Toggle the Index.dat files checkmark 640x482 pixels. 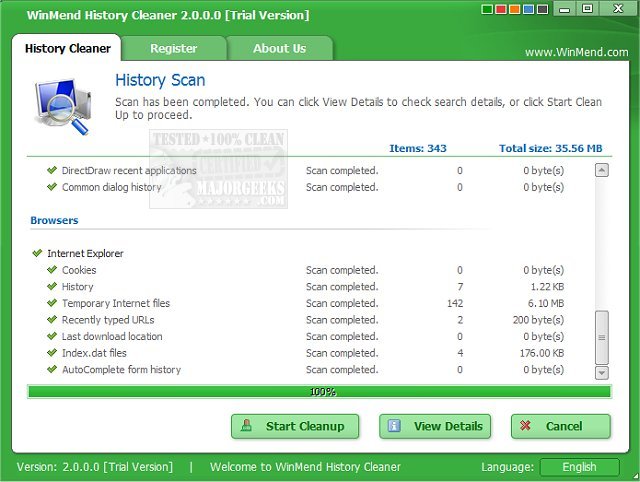tap(52, 353)
